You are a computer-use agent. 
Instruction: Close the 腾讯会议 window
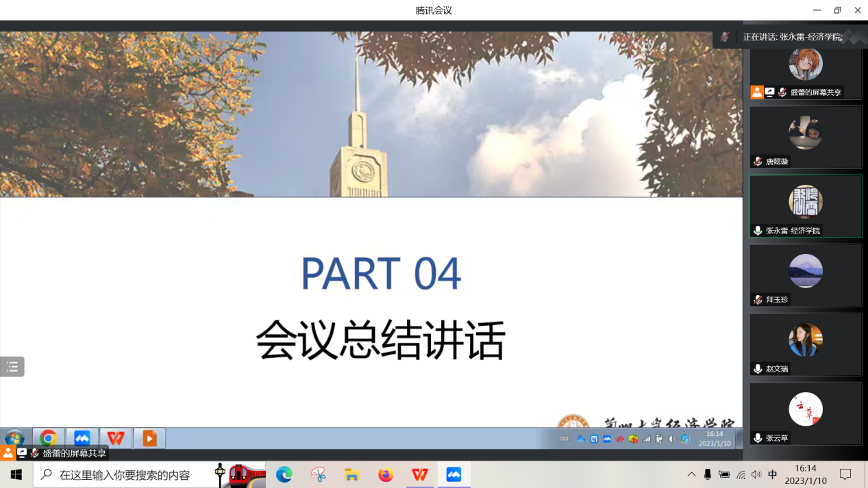point(857,10)
